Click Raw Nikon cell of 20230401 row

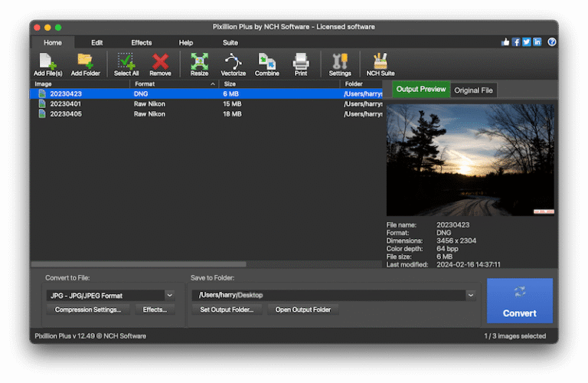tap(149, 104)
